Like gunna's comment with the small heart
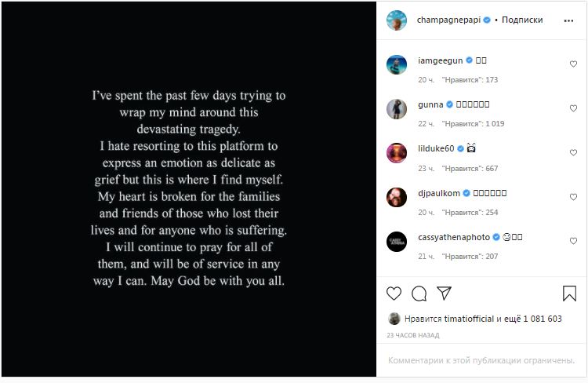The height and width of the screenshot is (383, 588). click(x=573, y=108)
